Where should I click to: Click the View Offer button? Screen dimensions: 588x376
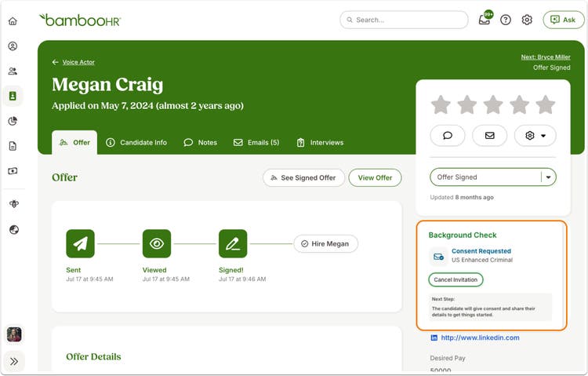click(375, 177)
